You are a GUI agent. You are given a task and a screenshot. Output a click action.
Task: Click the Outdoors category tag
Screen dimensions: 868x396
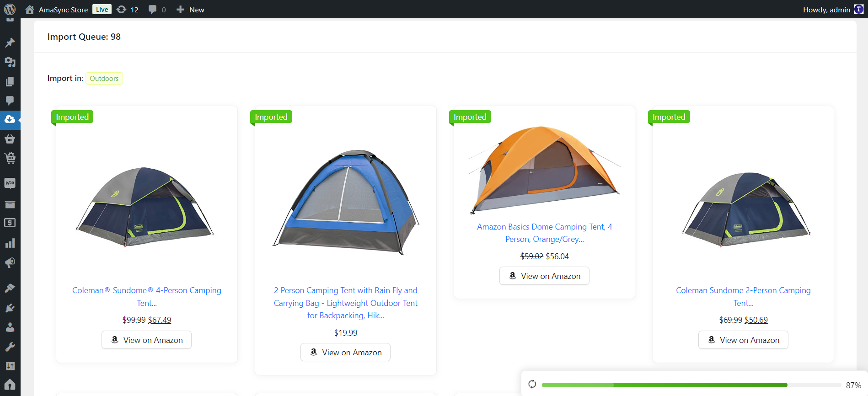click(x=104, y=79)
